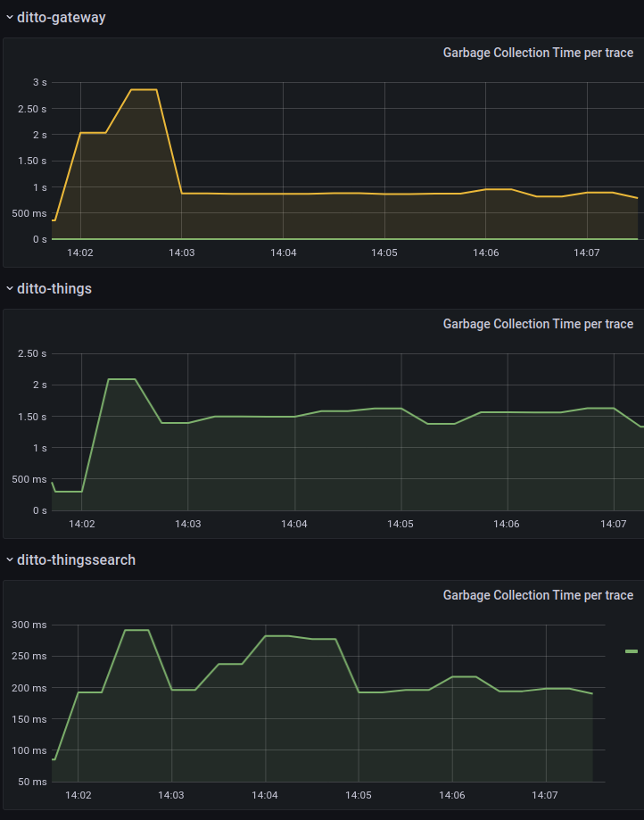Open the ditto-things Garbage Collection panel title menu

coord(538,324)
